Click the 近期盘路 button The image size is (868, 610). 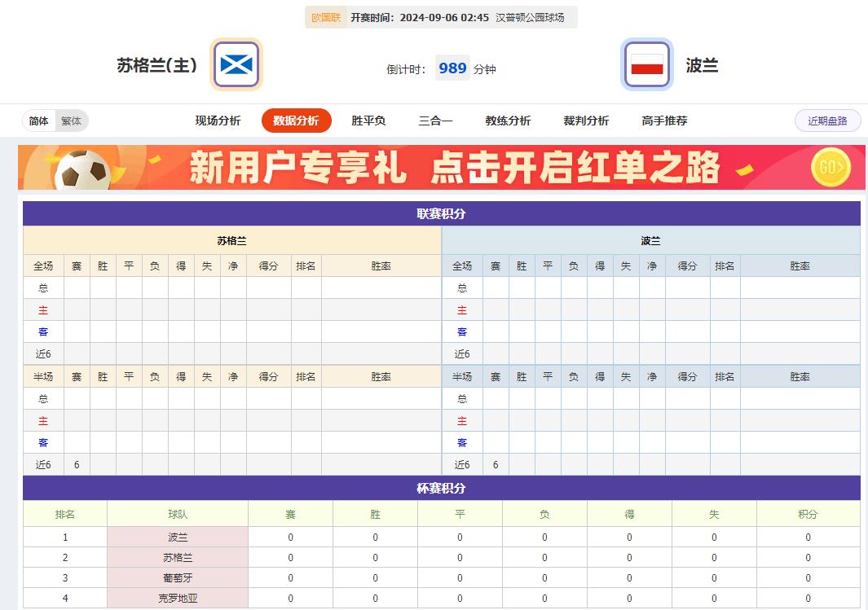(827, 120)
